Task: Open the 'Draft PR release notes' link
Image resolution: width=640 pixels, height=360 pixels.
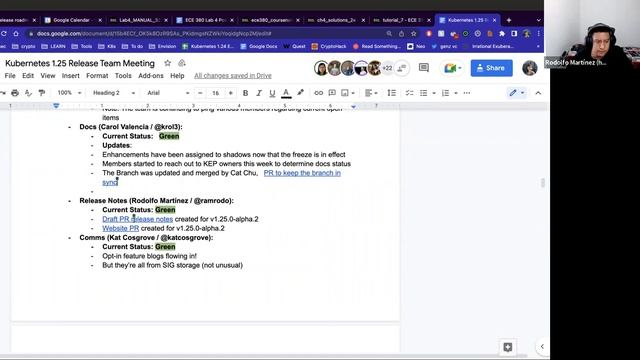Action: pos(138,219)
